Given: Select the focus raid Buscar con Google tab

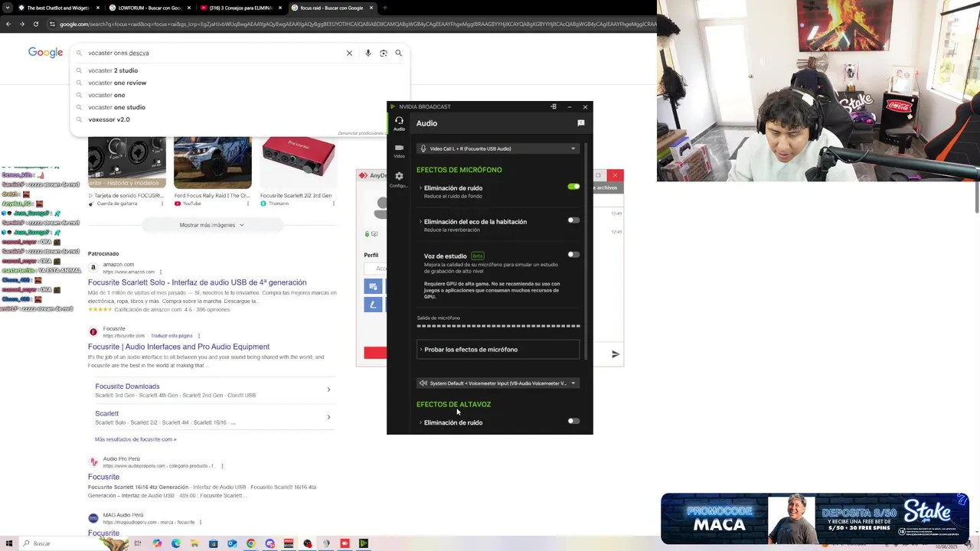Looking at the screenshot, I should pos(332,8).
